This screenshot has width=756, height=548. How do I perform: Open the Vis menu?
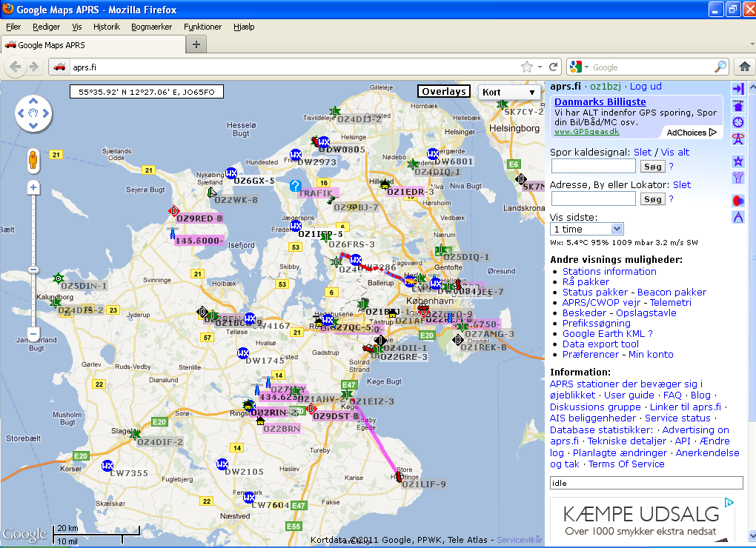coord(77,27)
